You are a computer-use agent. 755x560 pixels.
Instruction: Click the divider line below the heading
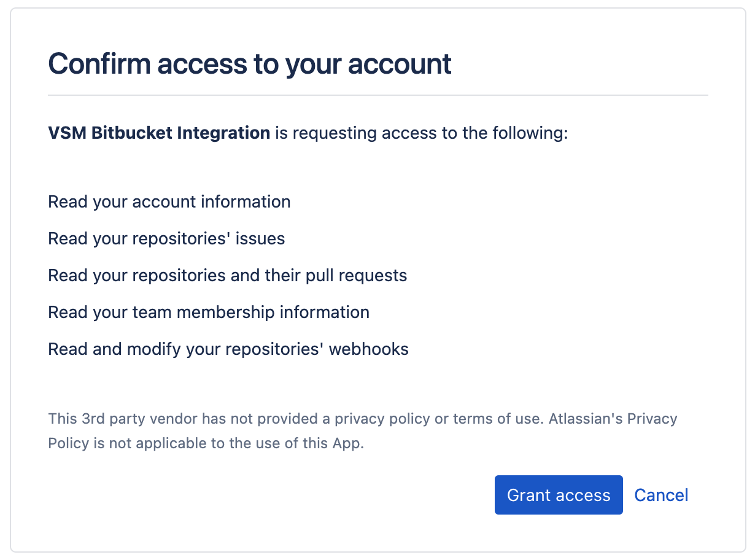(x=378, y=95)
